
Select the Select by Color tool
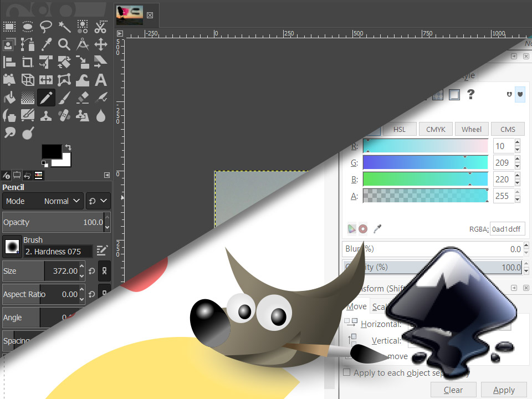coord(83,27)
